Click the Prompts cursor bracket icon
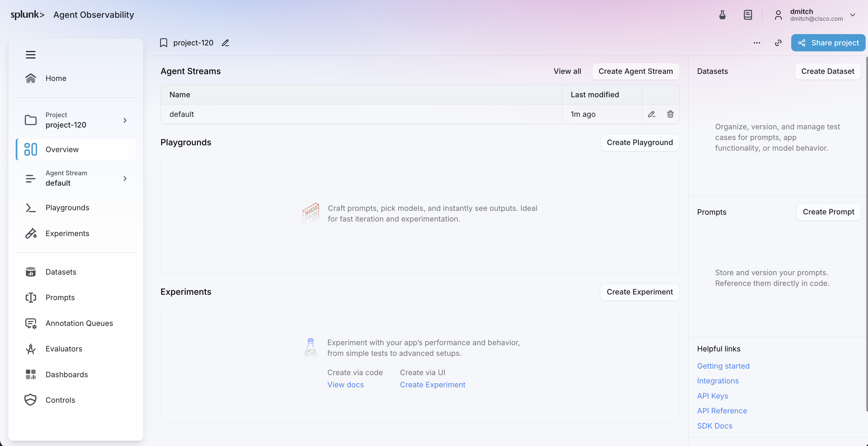This screenshot has height=446, width=868. (x=31, y=297)
